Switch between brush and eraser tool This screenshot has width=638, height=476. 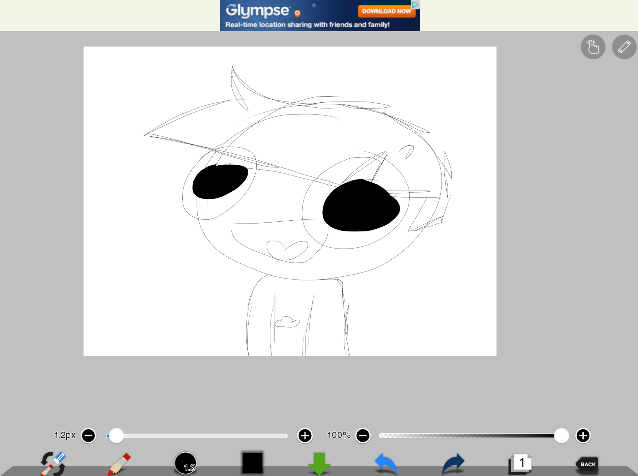tap(53, 464)
